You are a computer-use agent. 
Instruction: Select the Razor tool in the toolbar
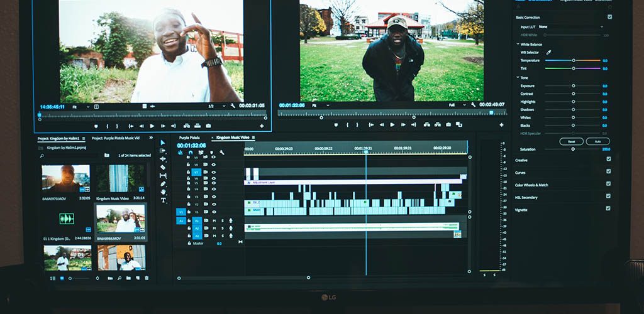click(x=163, y=168)
